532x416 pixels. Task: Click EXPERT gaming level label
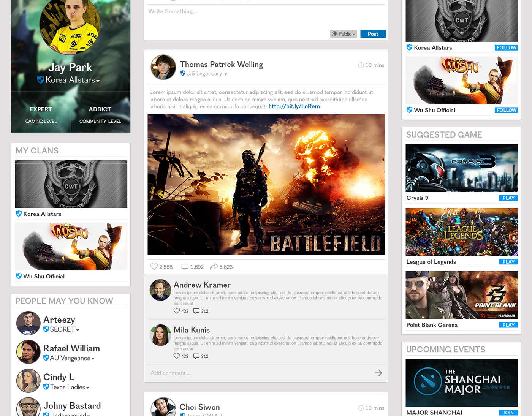point(41,109)
